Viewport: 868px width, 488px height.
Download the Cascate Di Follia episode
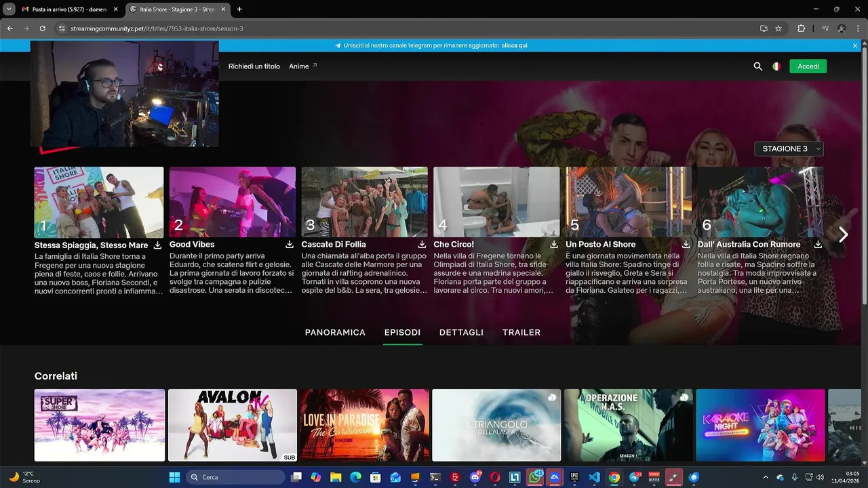[x=422, y=245]
